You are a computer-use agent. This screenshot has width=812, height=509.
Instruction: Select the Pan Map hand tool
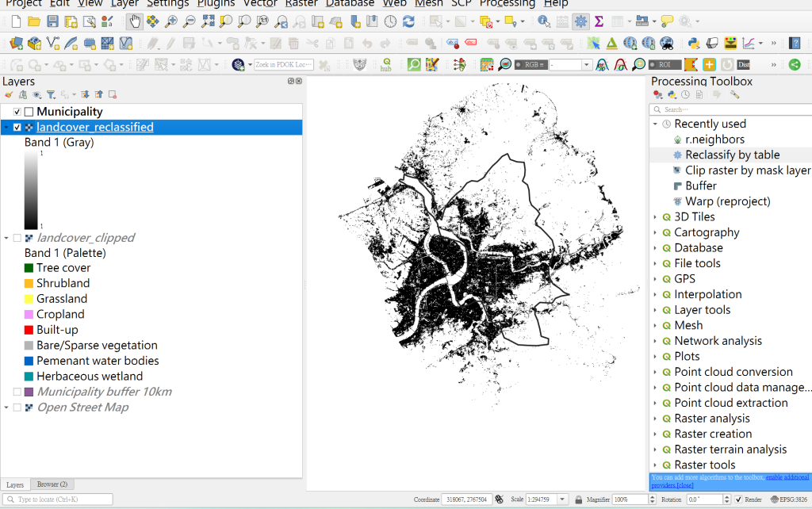coord(135,21)
